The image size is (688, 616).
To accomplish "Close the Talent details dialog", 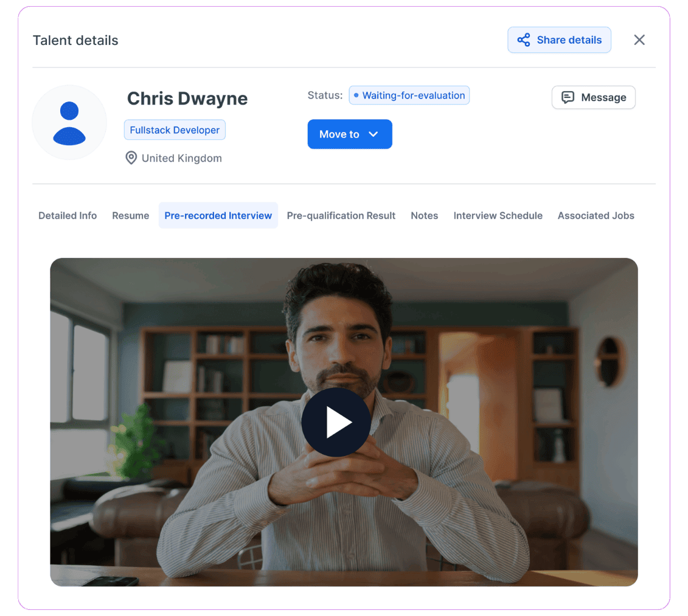I will coord(639,40).
